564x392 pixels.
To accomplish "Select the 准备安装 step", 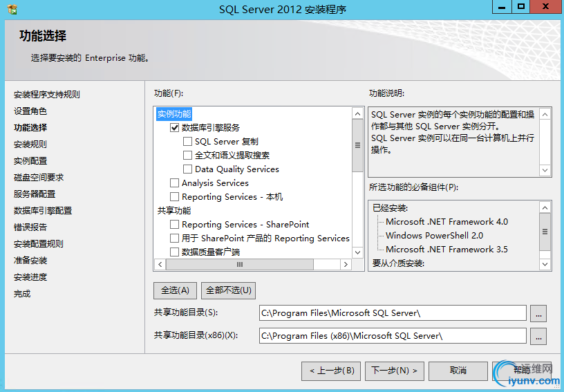I will click(30, 261).
